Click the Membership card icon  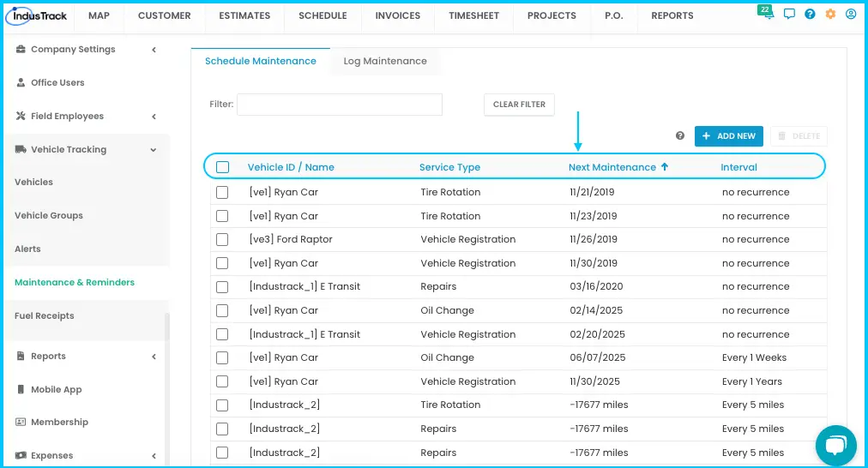click(21, 422)
